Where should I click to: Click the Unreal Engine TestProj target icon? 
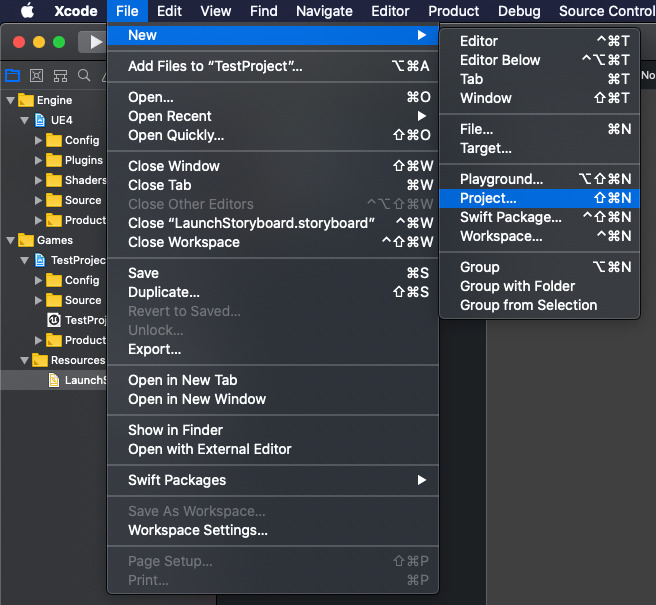[54, 320]
